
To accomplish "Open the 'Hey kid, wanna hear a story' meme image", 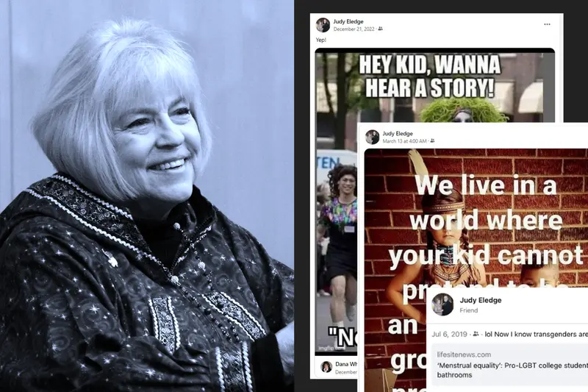I will pos(434,86).
